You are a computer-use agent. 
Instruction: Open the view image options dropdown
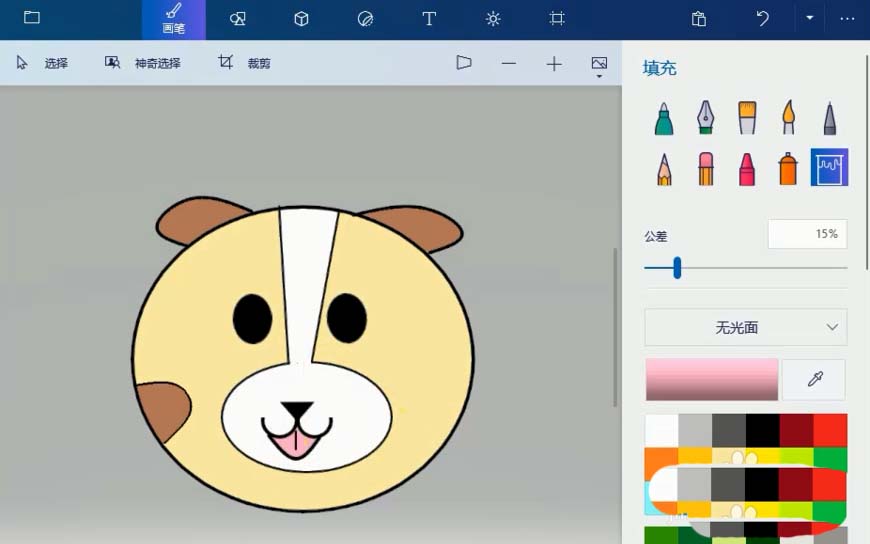pyautogui.click(x=599, y=66)
